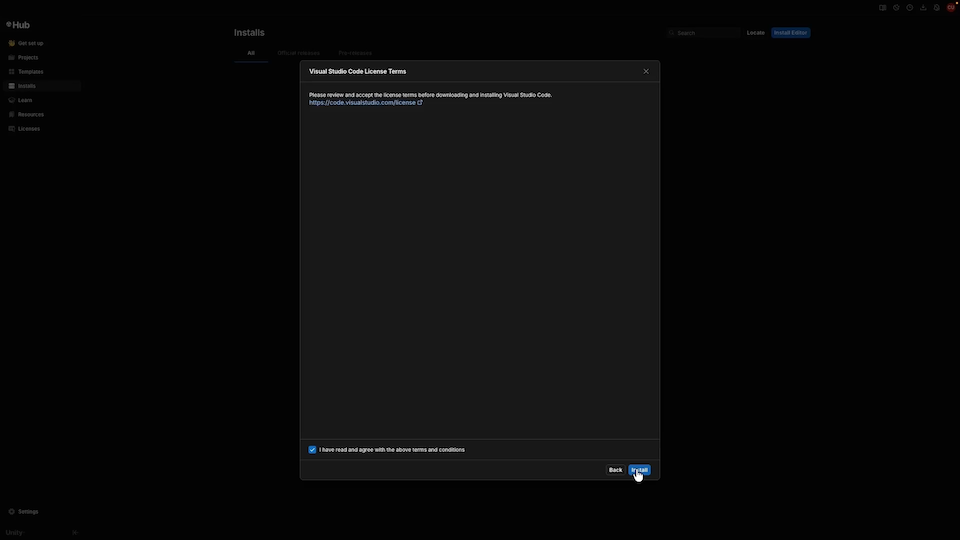Image resolution: width=960 pixels, height=540 pixels.
Task: Click the icon left of the clock icon
Action: 896,8
